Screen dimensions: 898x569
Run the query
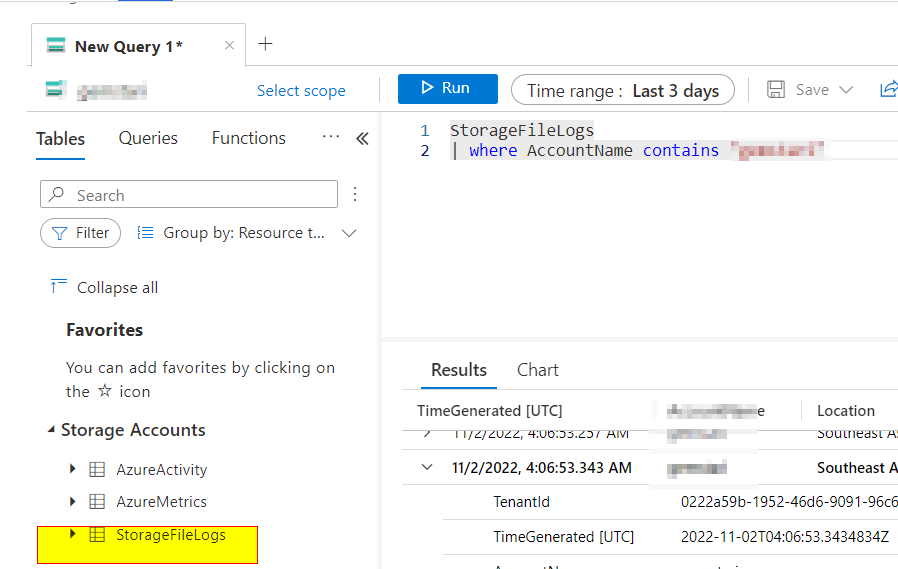[x=448, y=89]
